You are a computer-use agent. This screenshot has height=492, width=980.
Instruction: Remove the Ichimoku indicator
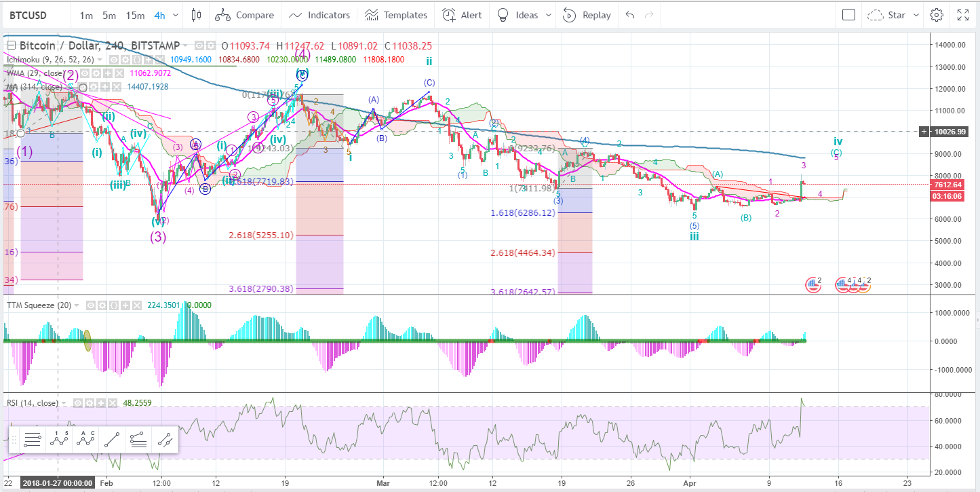point(160,60)
